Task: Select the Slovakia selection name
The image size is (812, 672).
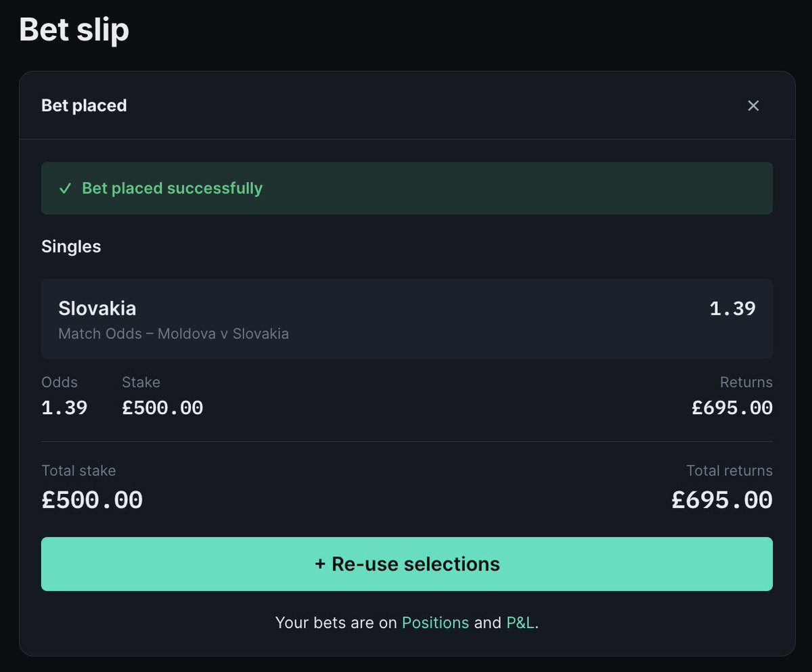Action: click(97, 309)
